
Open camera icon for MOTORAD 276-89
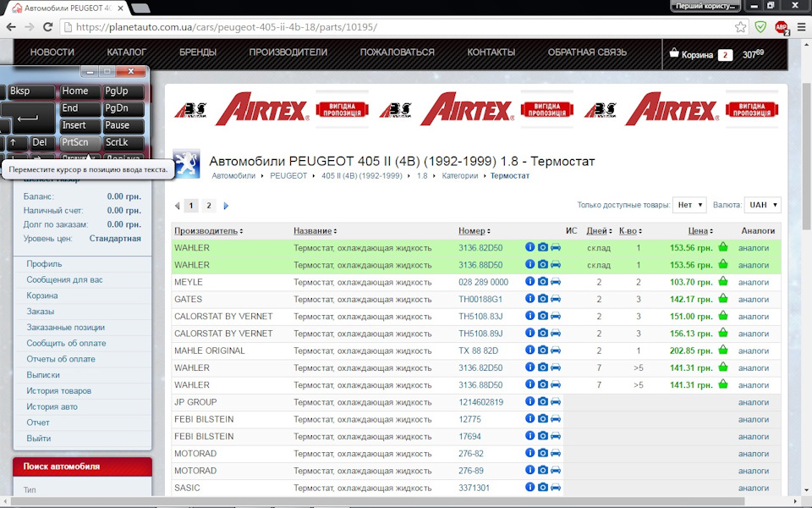543,470
